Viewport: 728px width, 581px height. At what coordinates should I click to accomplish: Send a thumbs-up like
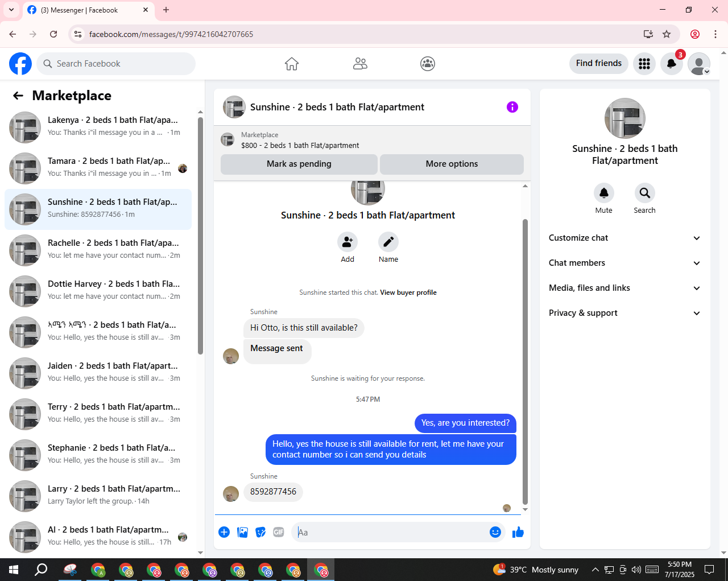coord(518,532)
